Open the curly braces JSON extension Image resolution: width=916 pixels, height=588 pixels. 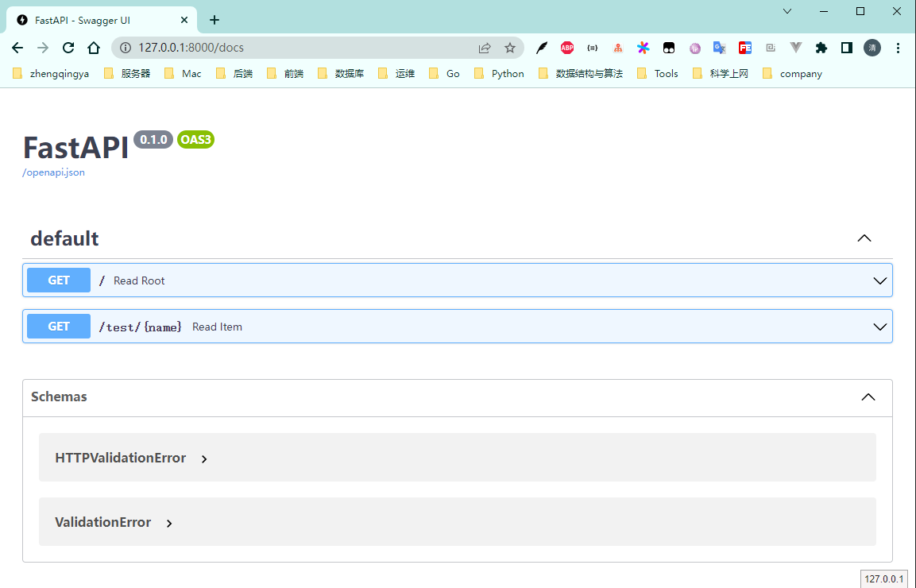[x=593, y=48]
